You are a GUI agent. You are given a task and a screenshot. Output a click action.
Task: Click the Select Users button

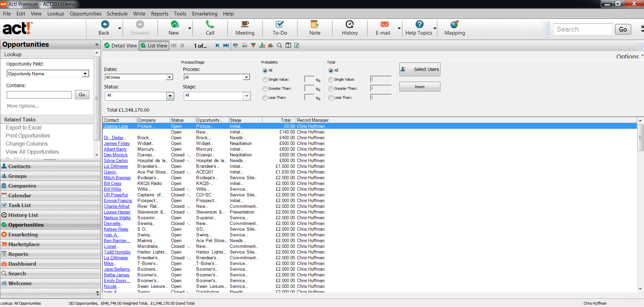[420, 69]
